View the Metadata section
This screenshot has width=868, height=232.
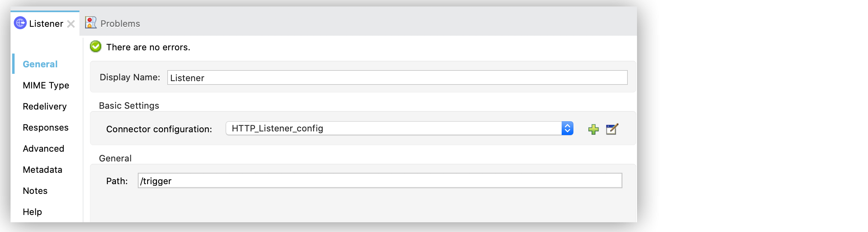point(43,170)
